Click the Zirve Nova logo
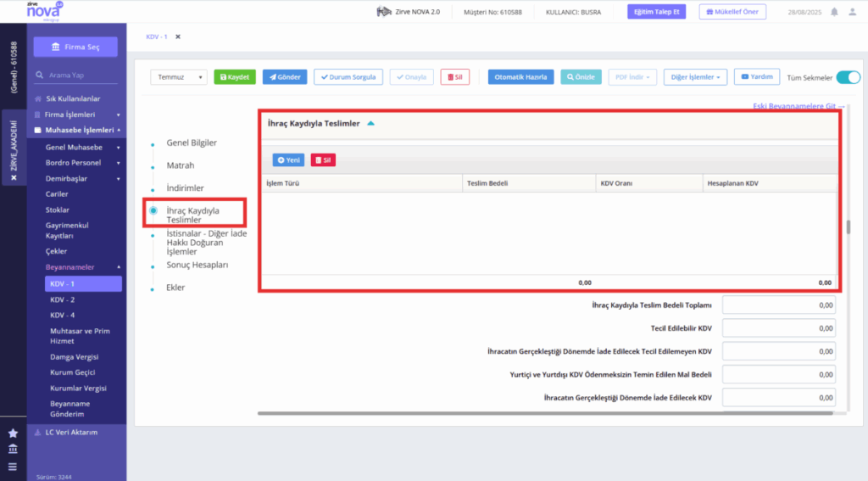This screenshot has width=868, height=481. click(44, 11)
